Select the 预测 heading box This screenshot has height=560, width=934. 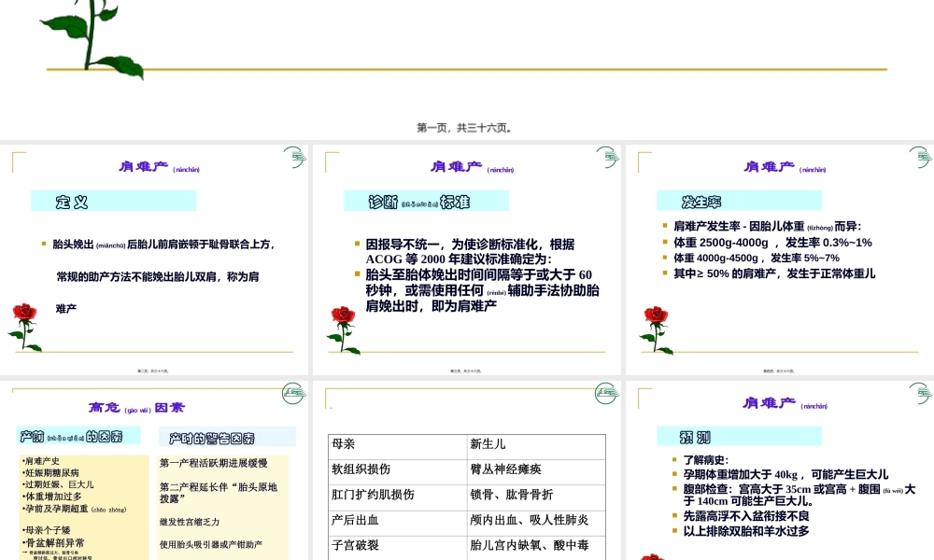739,436
